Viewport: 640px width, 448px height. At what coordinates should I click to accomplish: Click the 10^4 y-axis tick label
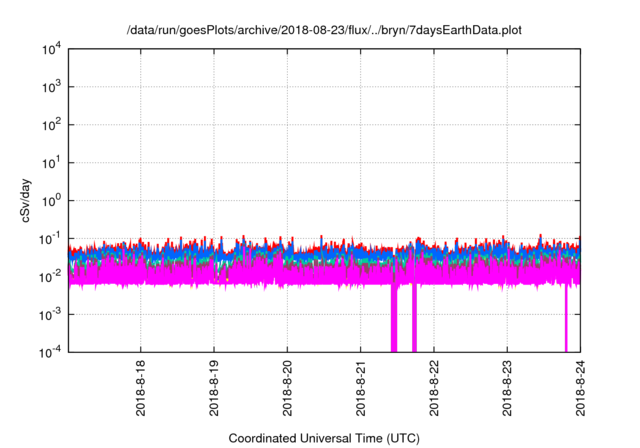(51, 50)
